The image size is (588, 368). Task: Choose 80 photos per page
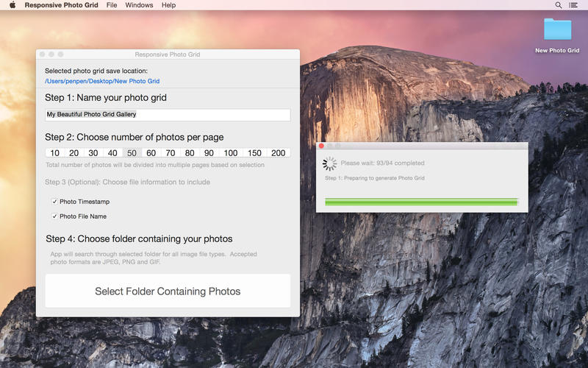[x=190, y=153]
